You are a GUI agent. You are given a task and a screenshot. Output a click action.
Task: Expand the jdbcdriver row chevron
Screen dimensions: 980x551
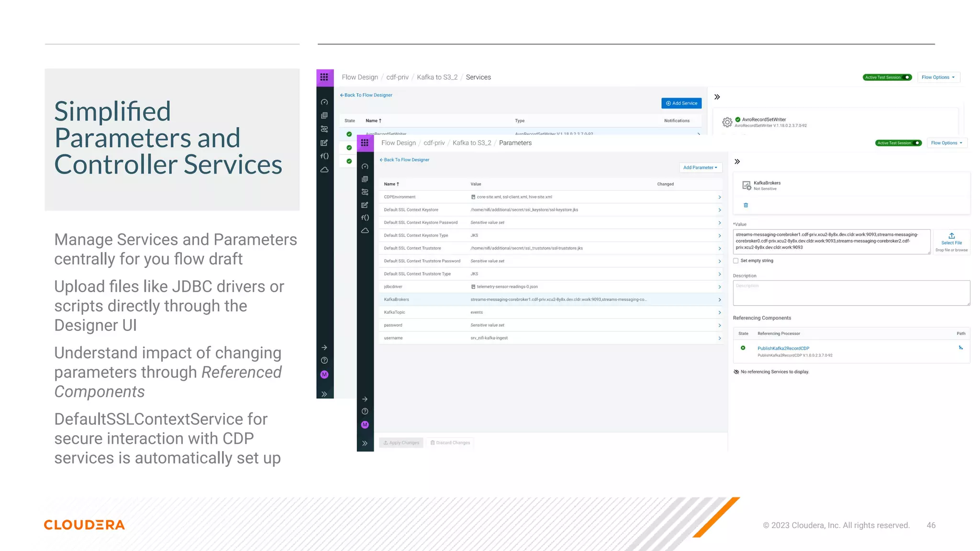click(719, 287)
